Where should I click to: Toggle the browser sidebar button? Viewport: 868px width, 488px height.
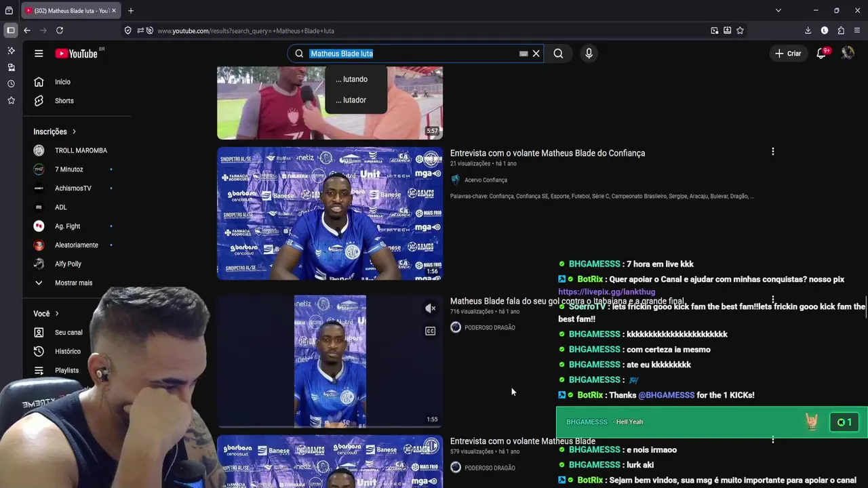(10, 30)
